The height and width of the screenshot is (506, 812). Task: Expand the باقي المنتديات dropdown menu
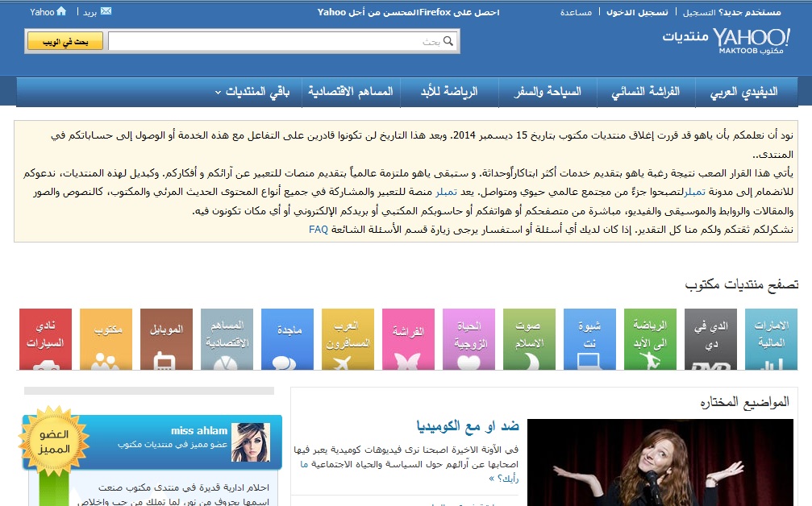252,92
